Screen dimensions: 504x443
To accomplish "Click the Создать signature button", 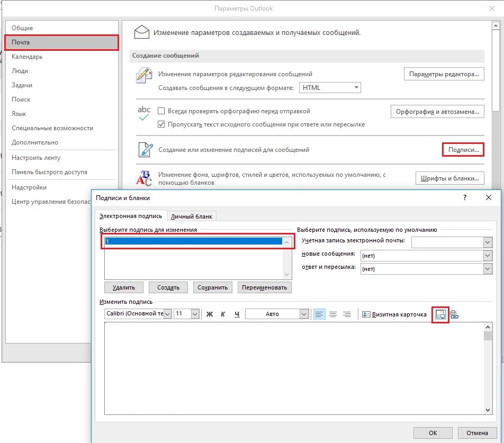I will tap(168, 287).
